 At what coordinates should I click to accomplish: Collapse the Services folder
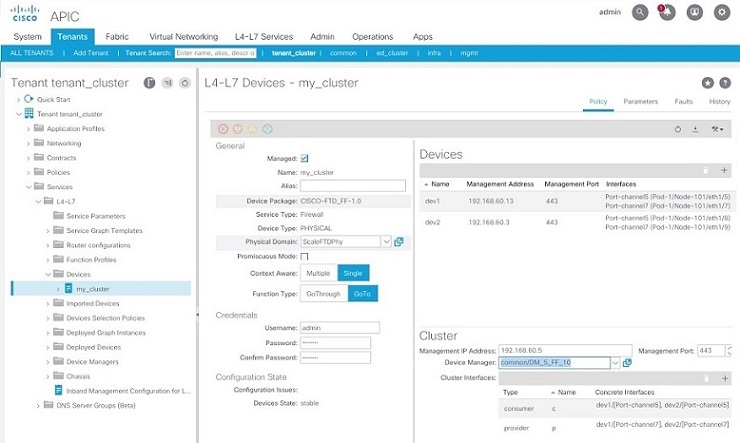pos(28,187)
